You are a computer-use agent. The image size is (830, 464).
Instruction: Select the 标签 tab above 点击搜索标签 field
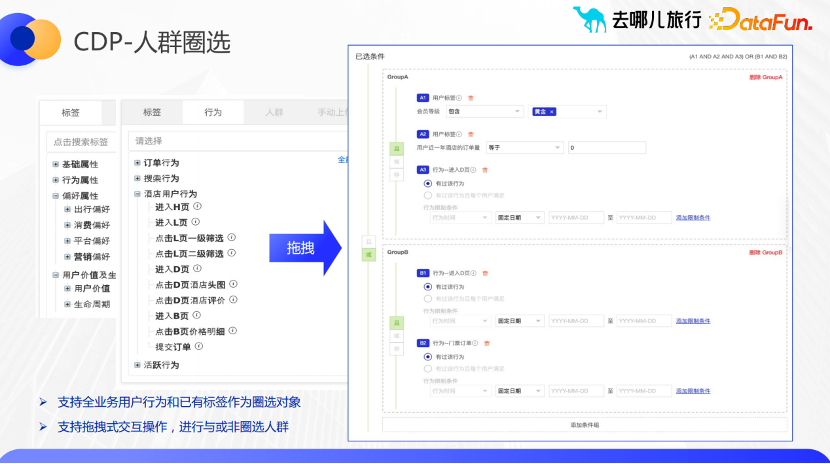(x=70, y=113)
